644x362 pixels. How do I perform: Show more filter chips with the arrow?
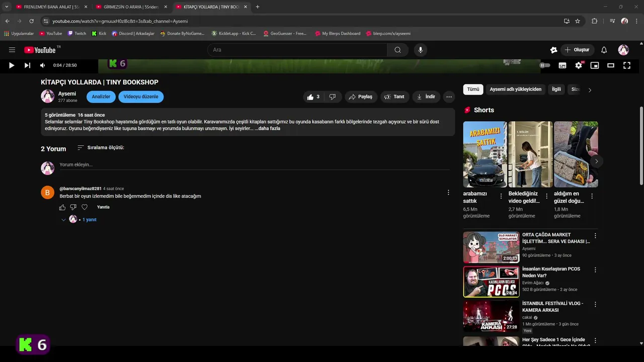pos(590,90)
